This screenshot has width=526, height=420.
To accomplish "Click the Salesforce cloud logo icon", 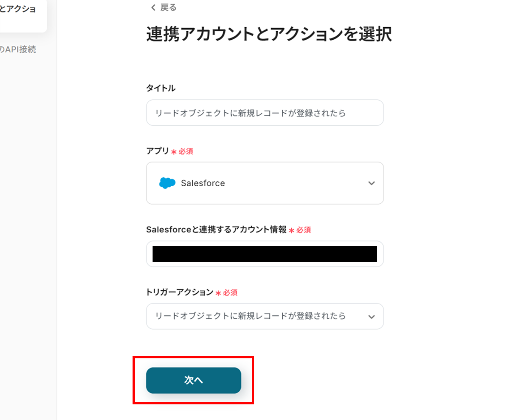I will pyautogui.click(x=167, y=183).
